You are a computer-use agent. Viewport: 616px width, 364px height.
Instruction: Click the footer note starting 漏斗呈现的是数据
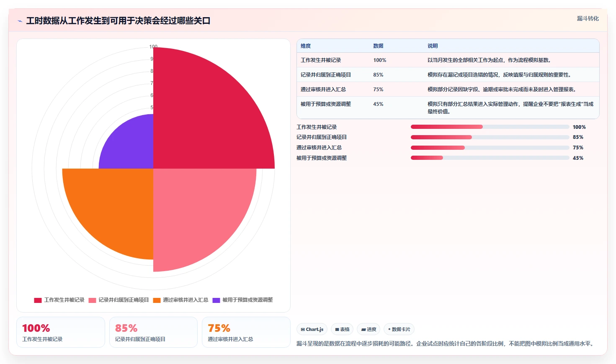446,344
